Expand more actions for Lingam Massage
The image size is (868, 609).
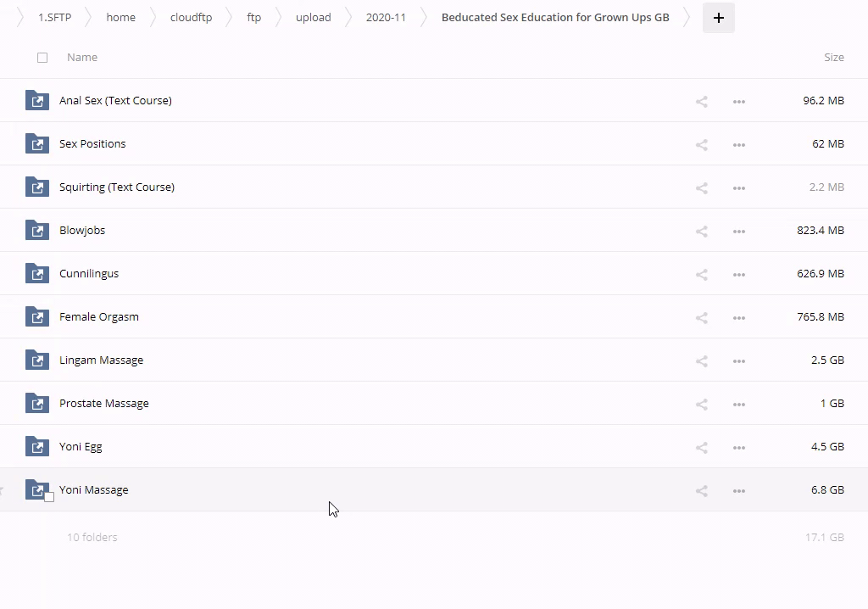point(738,360)
